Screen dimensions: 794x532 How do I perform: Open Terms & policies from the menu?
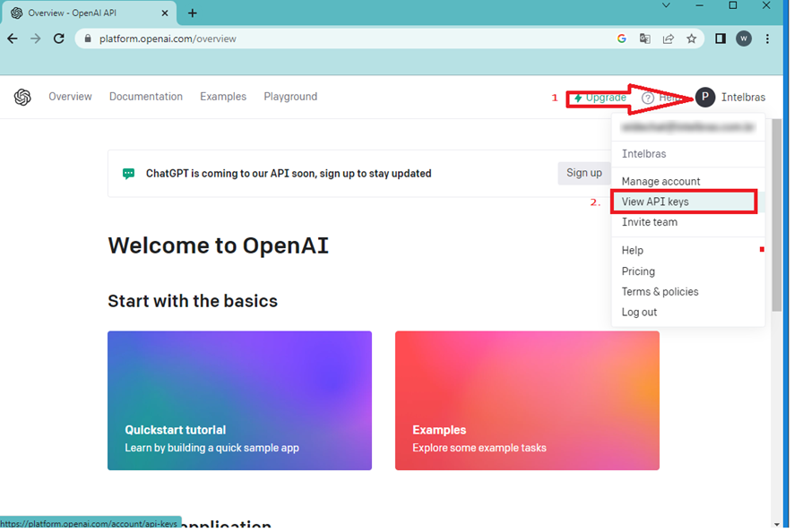coord(687,292)
